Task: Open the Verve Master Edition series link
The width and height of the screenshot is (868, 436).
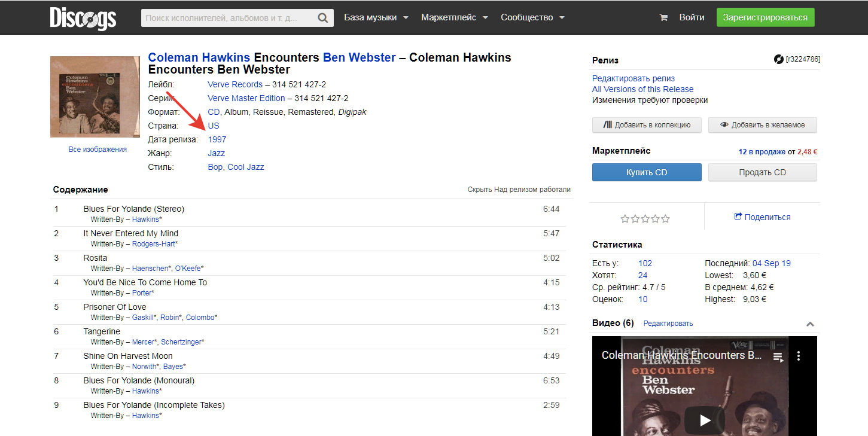Action: click(246, 98)
